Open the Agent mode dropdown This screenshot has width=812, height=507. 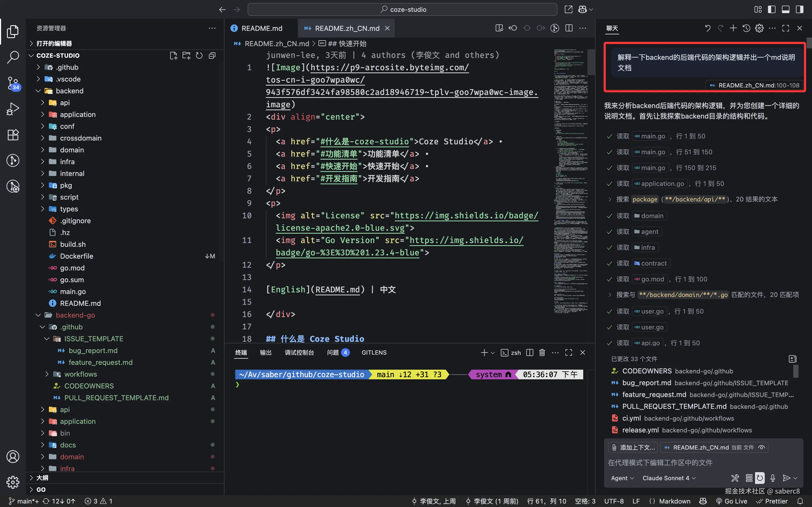[622, 478]
